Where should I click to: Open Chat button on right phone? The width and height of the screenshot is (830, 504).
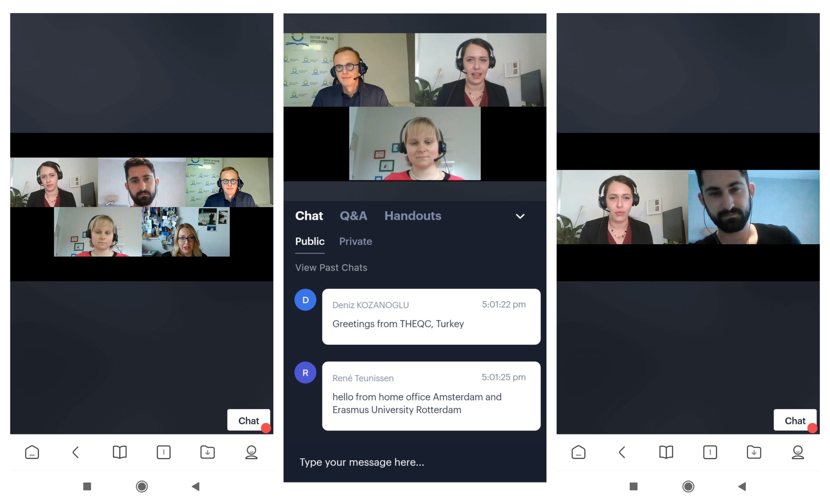[795, 420]
